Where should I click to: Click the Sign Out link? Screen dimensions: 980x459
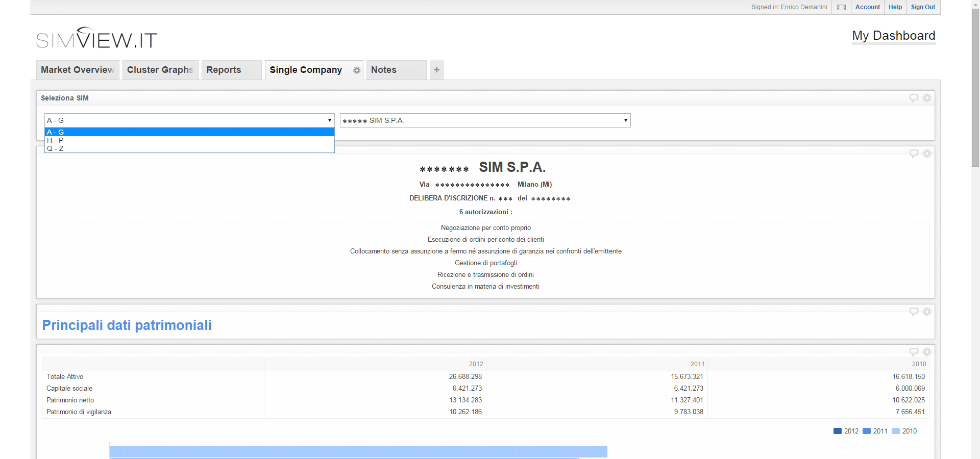click(x=923, y=7)
